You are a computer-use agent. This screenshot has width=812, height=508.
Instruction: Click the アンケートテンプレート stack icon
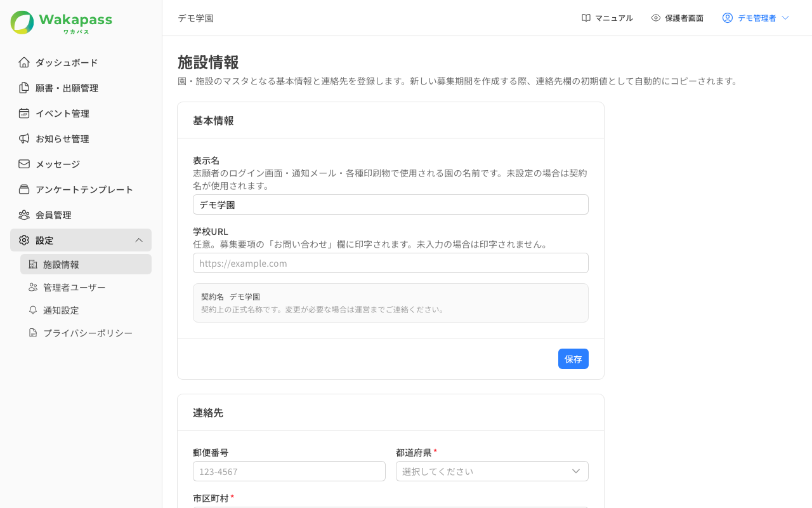tap(24, 189)
